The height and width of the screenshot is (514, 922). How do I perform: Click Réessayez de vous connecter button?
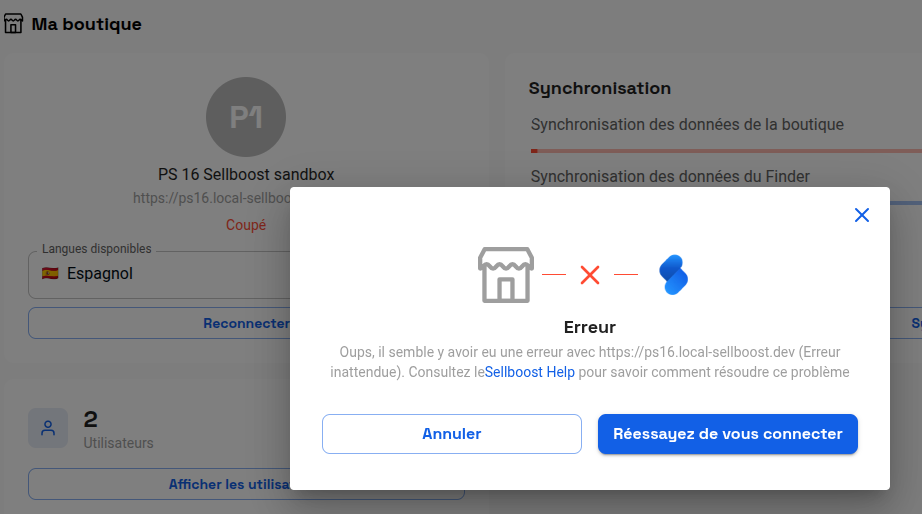point(727,434)
